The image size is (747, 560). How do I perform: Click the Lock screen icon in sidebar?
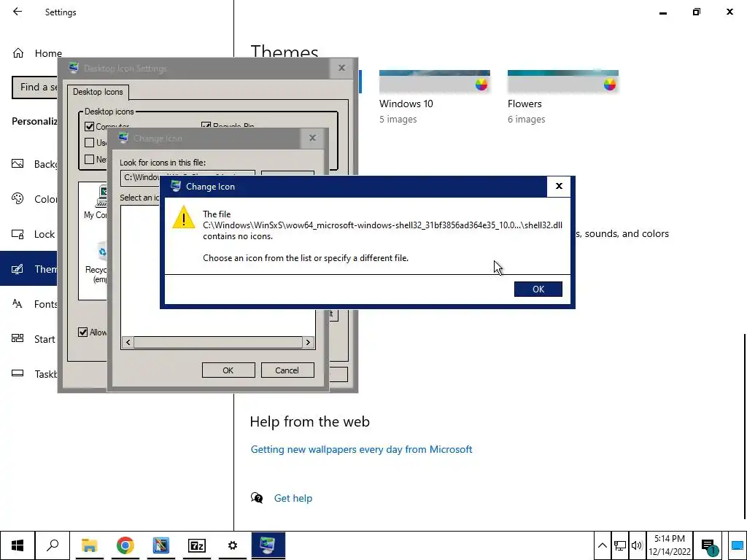coord(18,234)
